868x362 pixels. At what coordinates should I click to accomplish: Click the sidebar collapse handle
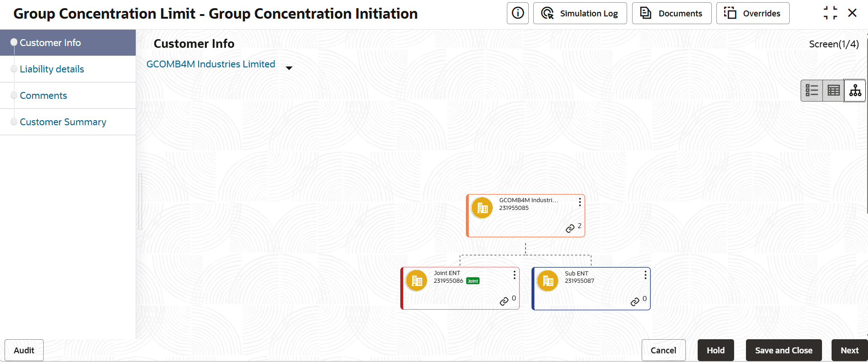coord(140,202)
